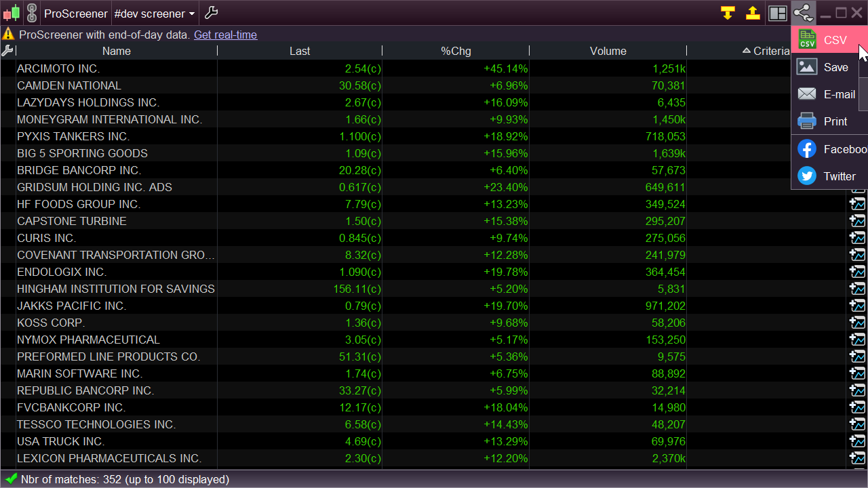Open new chart icon for REPUBLIC BANCORP row
868x488 pixels.
coord(858,390)
